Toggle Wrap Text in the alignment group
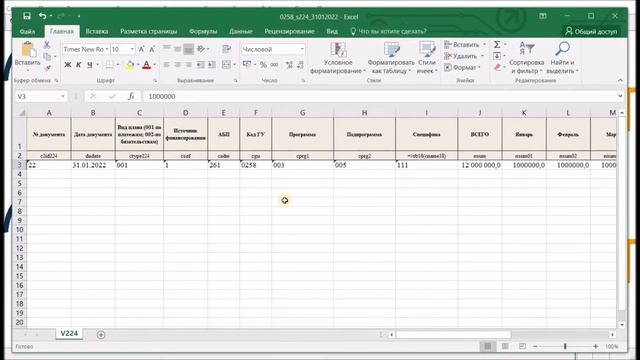This screenshot has width=640, height=360. pyautogui.click(x=227, y=49)
